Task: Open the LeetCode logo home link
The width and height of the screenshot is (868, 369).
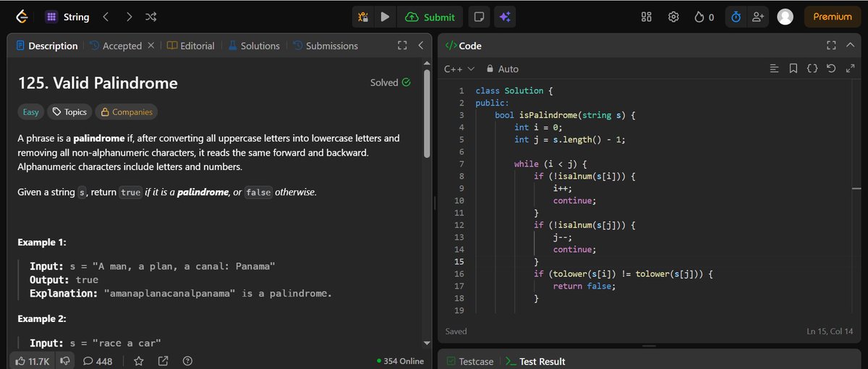Action: coord(22,17)
